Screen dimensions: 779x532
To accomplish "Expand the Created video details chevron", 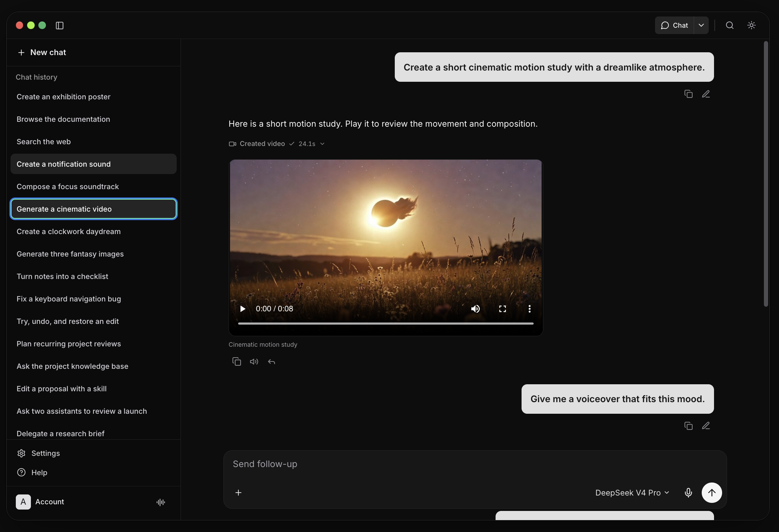I will [x=322, y=144].
